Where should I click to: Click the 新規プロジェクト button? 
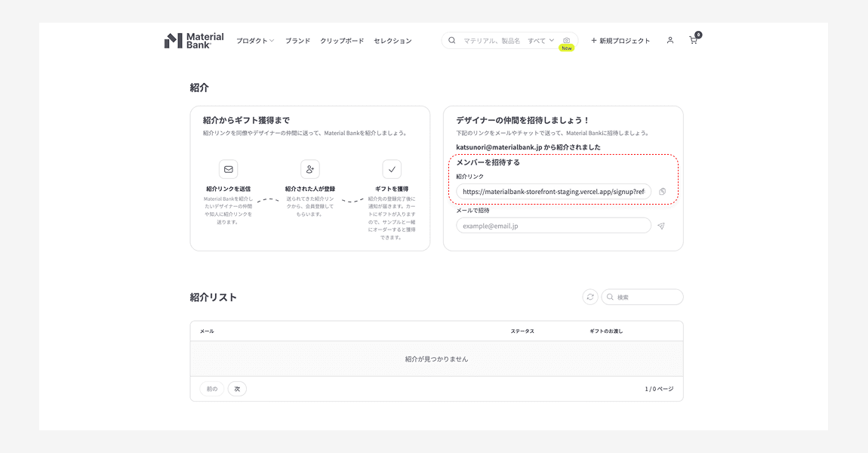620,41
